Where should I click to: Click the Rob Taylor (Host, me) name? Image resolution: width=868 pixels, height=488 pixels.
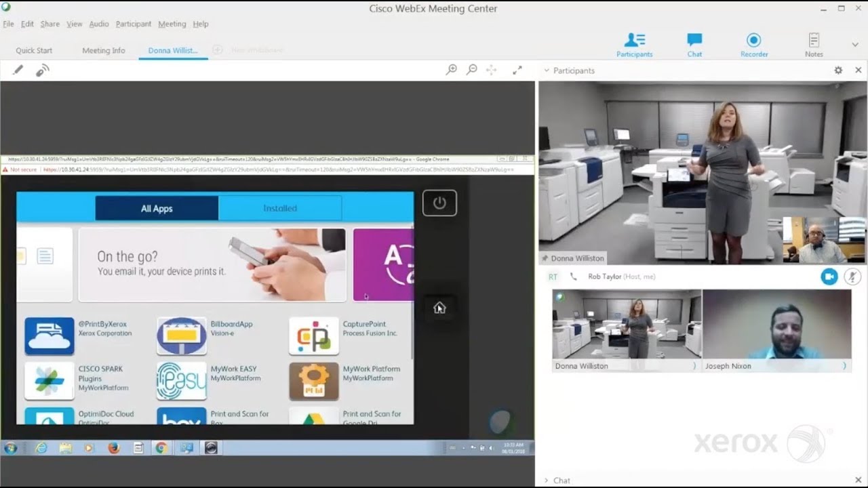(621, 277)
